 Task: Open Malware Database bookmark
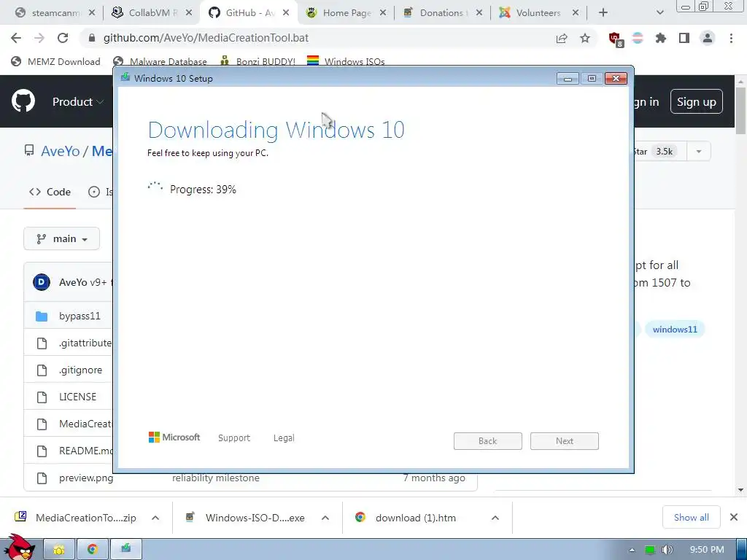click(160, 61)
